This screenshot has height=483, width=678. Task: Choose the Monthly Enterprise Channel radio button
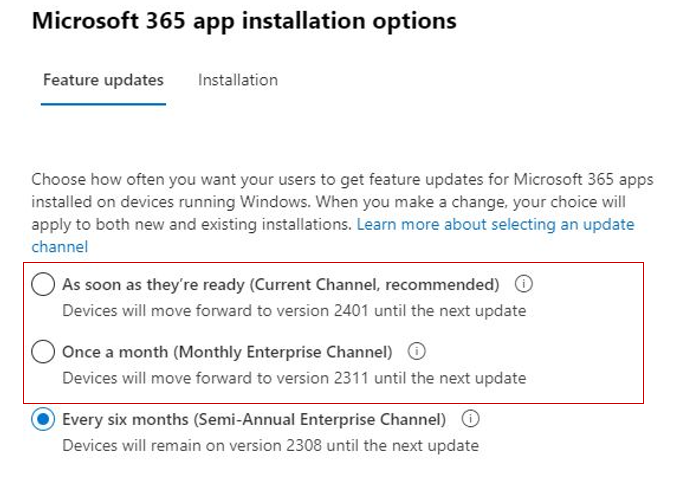point(43,352)
